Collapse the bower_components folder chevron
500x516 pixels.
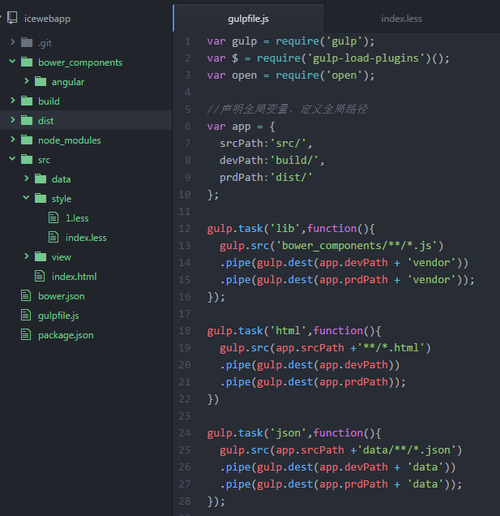coord(12,61)
